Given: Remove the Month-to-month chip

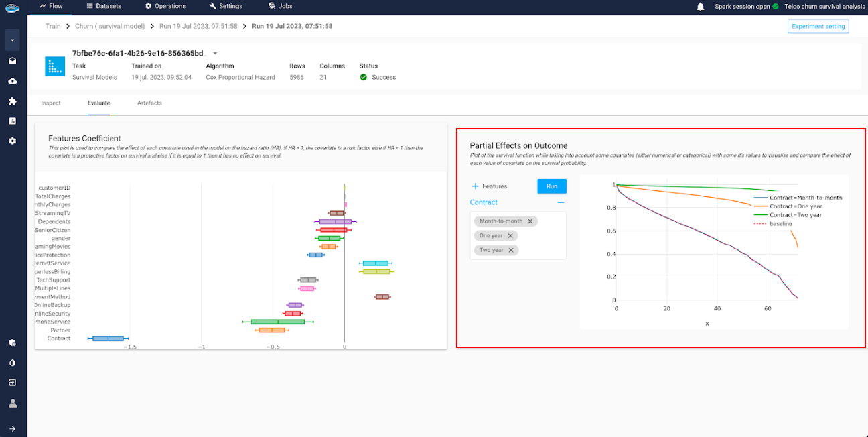Looking at the screenshot, I should click(530, 221).
